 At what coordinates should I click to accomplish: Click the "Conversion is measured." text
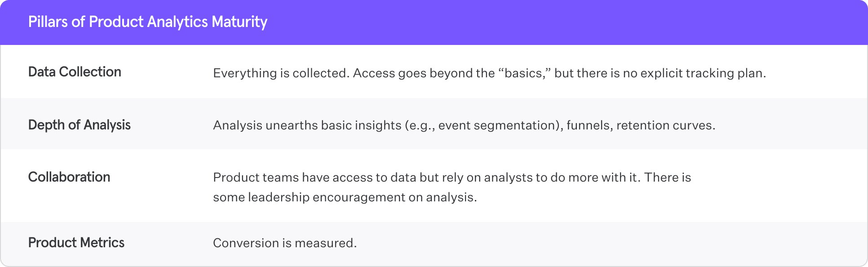click(284, 243)
